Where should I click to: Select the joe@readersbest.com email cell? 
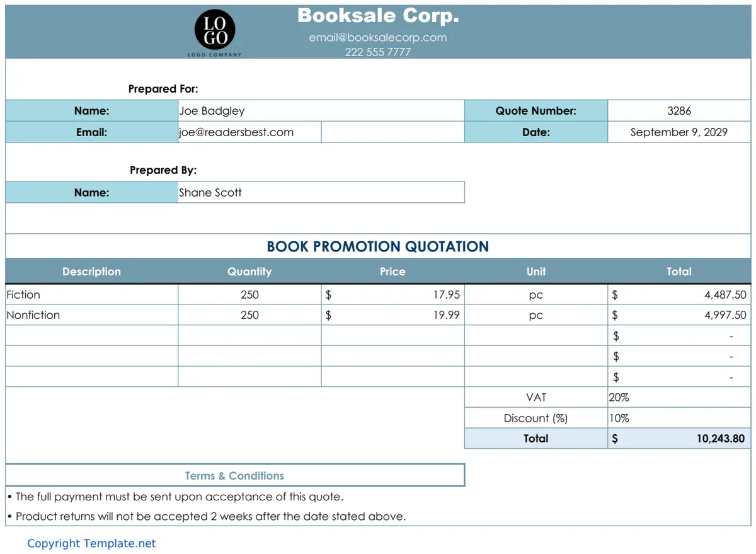[249, 132]
